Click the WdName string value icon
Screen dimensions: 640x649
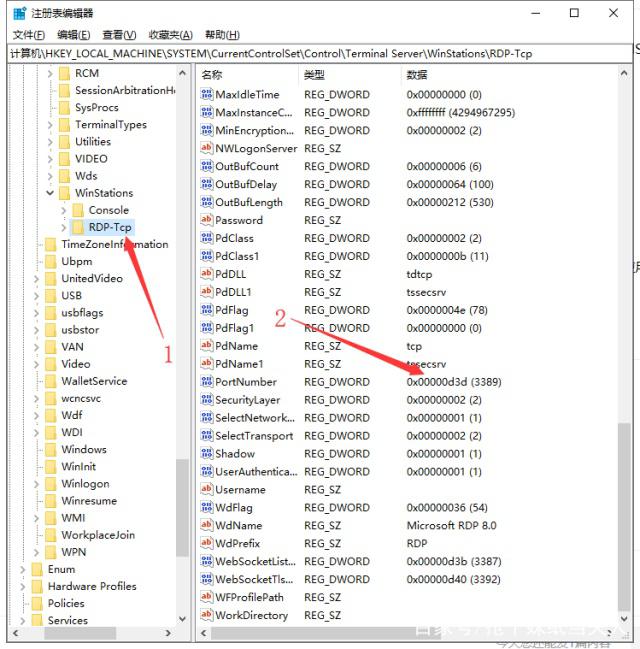click(207, 526)
